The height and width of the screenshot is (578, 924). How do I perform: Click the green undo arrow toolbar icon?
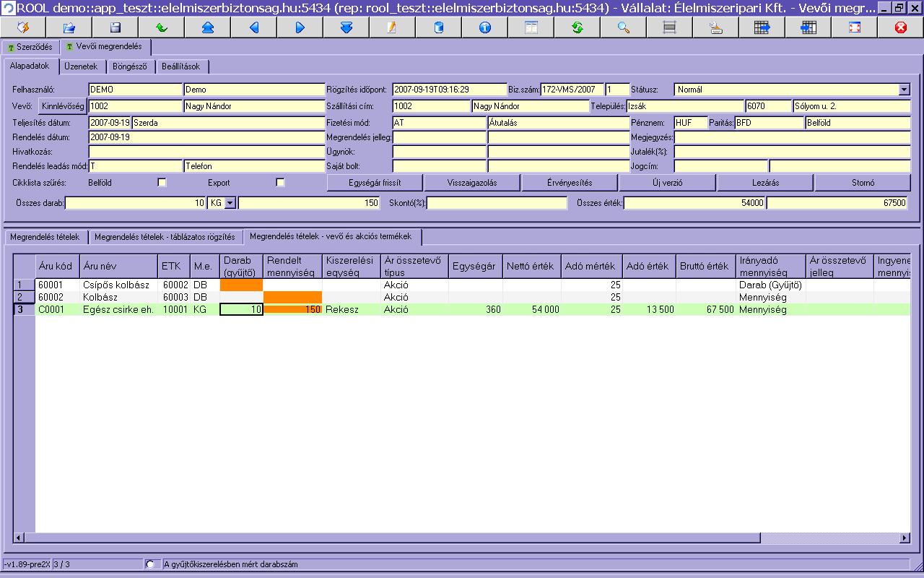tap(162, 27)
